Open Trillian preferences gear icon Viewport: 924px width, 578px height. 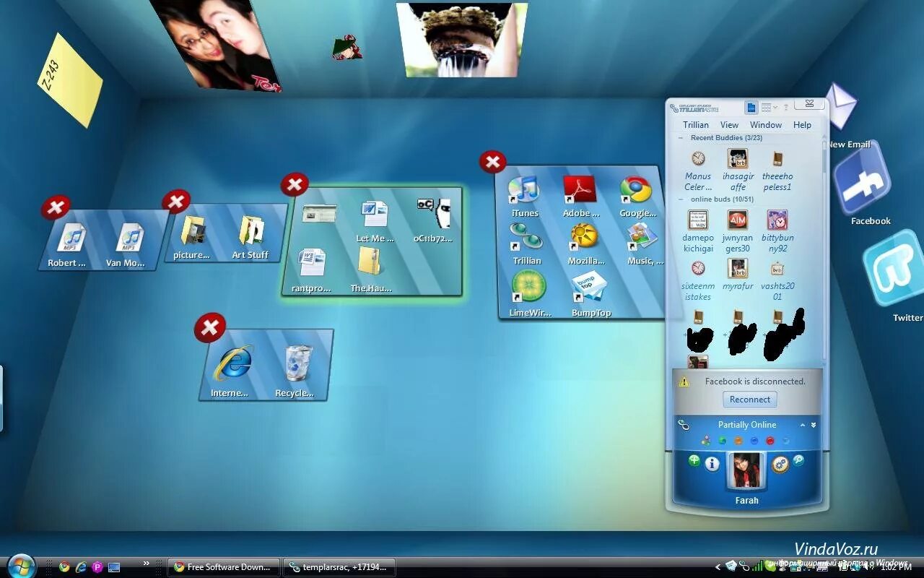[780, 465]
